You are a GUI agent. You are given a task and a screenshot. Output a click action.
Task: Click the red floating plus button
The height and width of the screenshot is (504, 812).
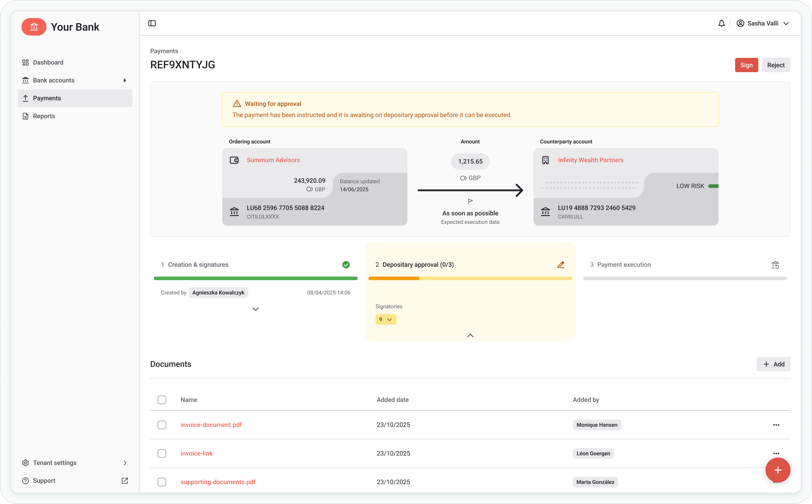pos(778,470)
